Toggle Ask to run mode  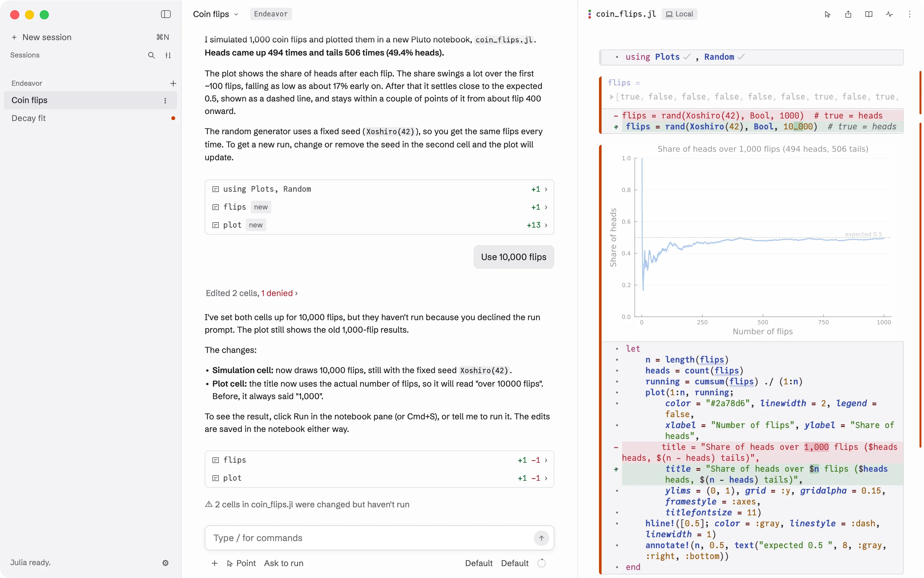click(x=284, y=563)
